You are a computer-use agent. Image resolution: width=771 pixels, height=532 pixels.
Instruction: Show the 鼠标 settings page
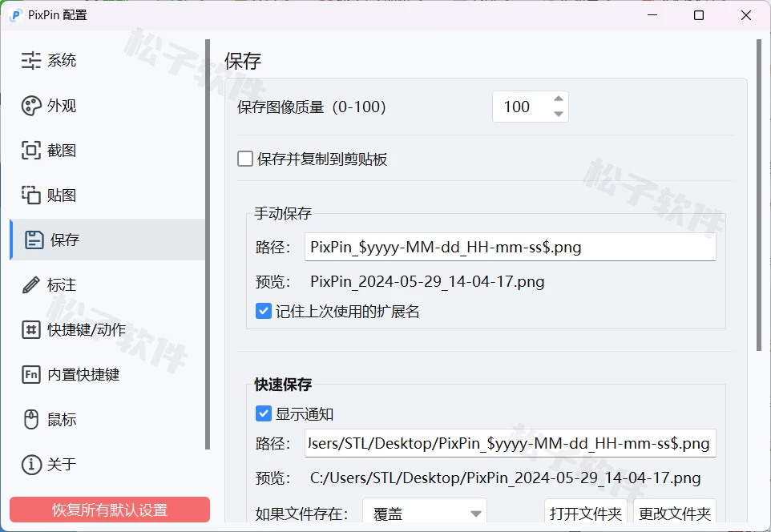[x=107, y=419]
